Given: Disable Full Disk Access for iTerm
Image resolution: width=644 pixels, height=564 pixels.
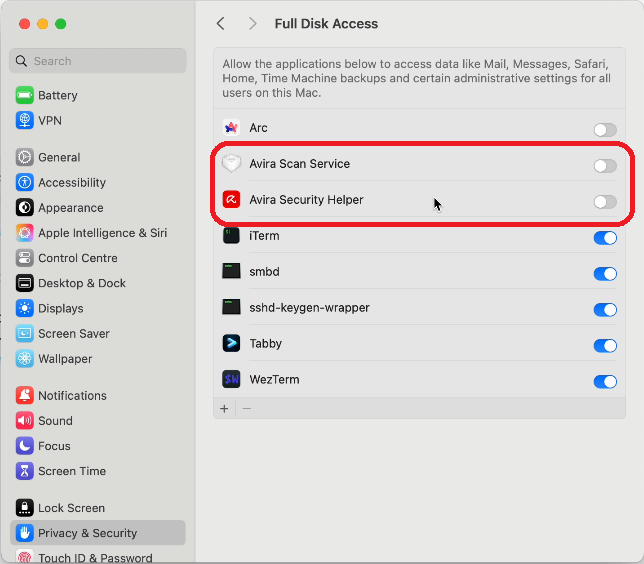Looking at the screenshot, I should coord(605,238).
